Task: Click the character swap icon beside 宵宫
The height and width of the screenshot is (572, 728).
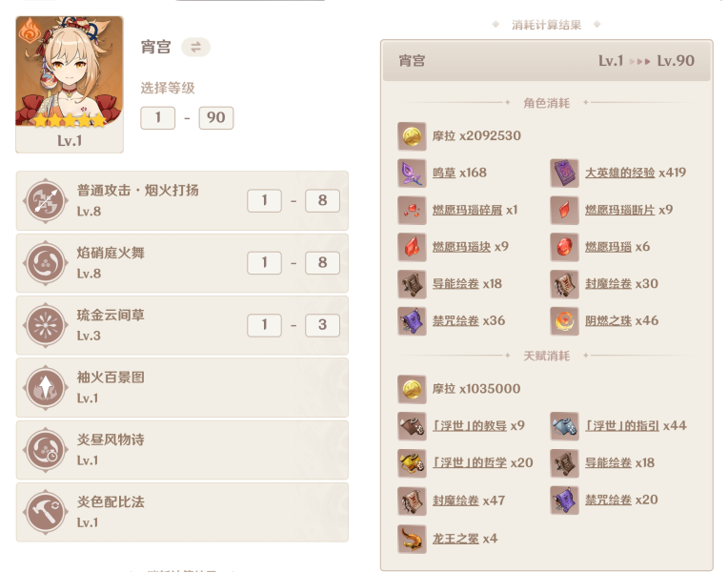Action: 195,47
